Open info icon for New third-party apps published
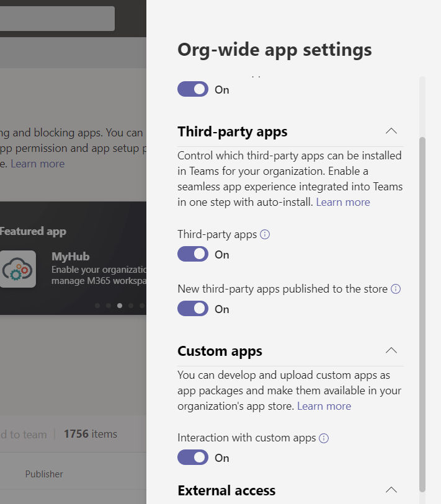 click(x=396, y=289)
